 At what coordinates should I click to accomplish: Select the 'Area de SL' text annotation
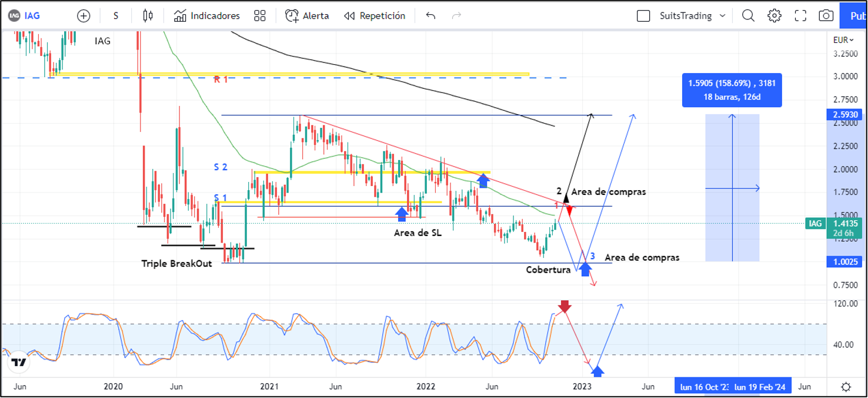418,233
